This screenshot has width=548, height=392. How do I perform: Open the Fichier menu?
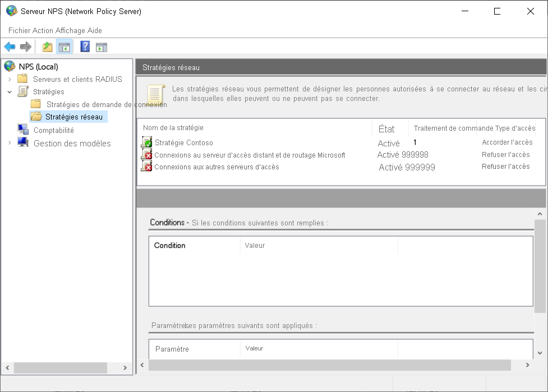coord(19,30)
